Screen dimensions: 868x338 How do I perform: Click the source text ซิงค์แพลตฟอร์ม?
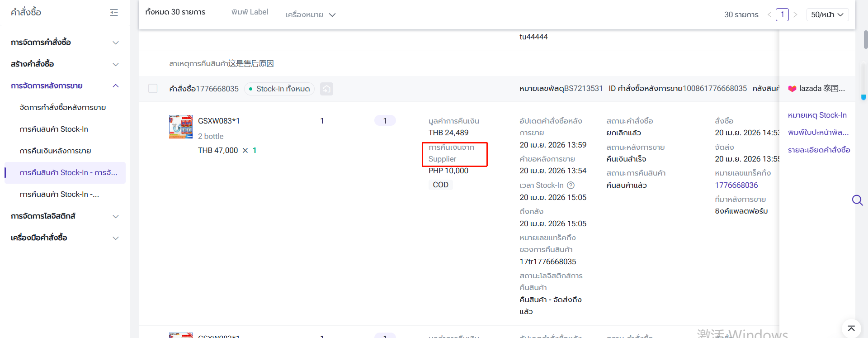(741, 211)
